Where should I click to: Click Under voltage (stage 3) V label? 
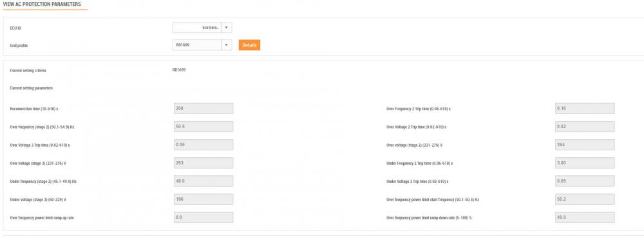[x=38, y=199]
